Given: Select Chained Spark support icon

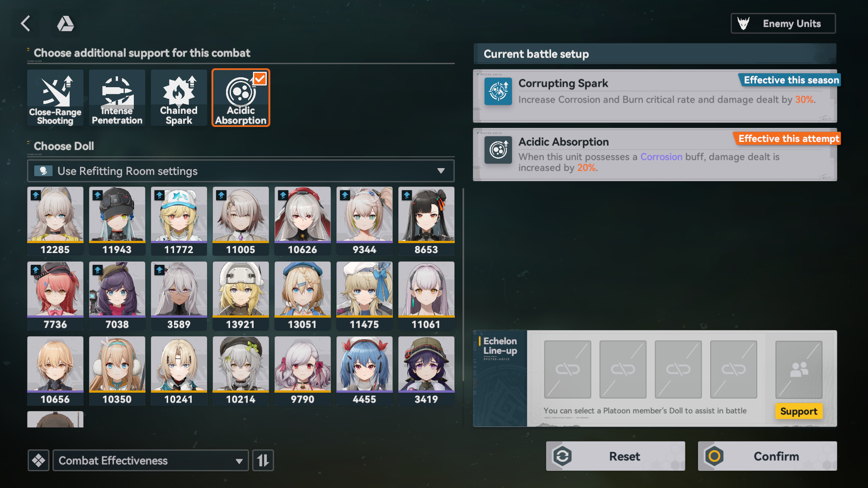Looking at the screenshot, I should [x=179, y=98].
